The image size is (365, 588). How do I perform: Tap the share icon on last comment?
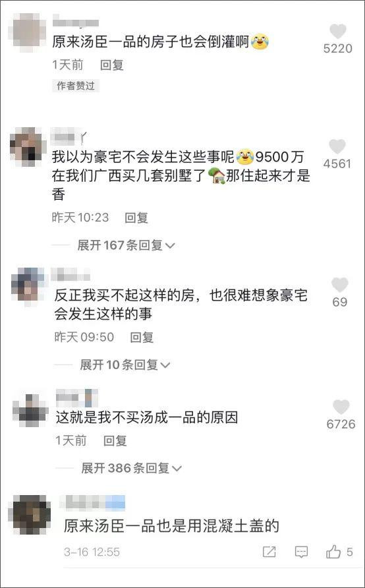(x=269, y=552)
